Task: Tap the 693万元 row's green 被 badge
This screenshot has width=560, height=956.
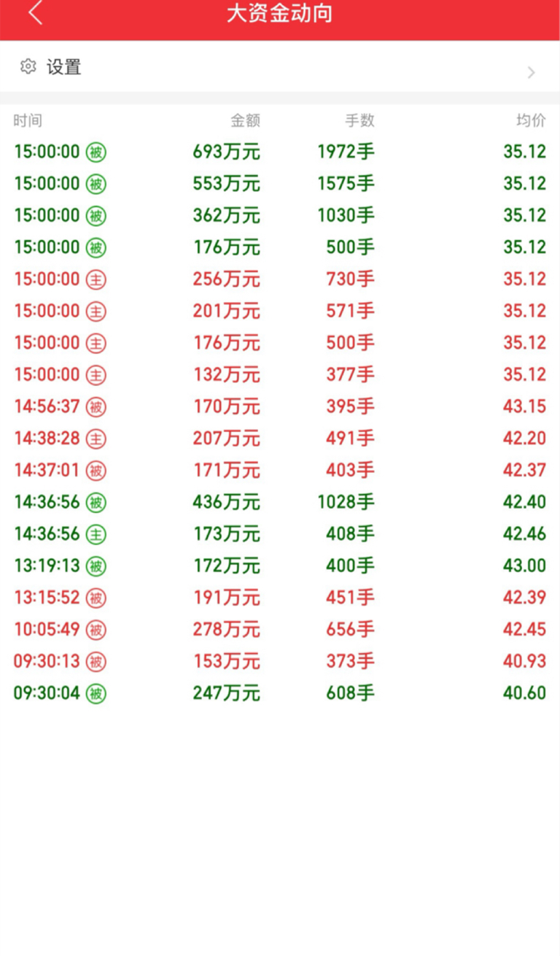Action: tap(96, 153)
